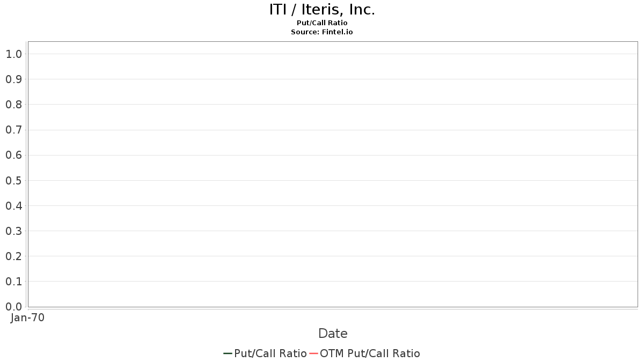
Task: Click the 0.2 y-axis label
Action: 13,256
